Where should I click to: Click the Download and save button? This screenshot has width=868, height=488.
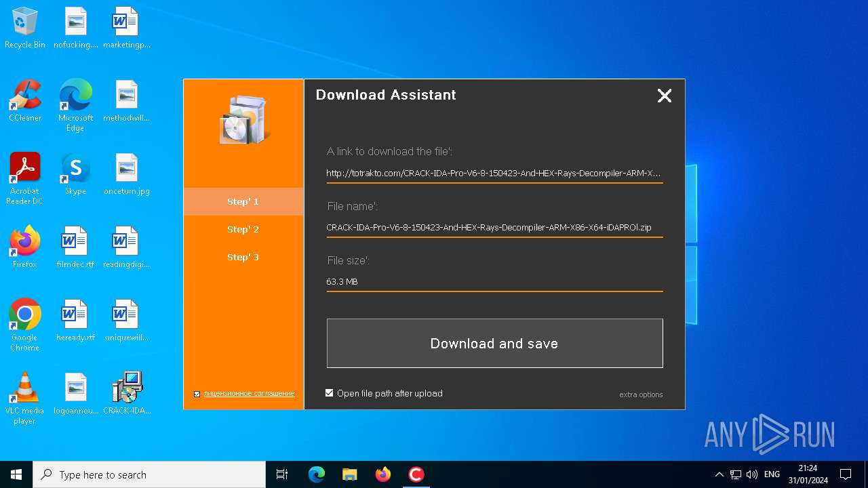494,344
